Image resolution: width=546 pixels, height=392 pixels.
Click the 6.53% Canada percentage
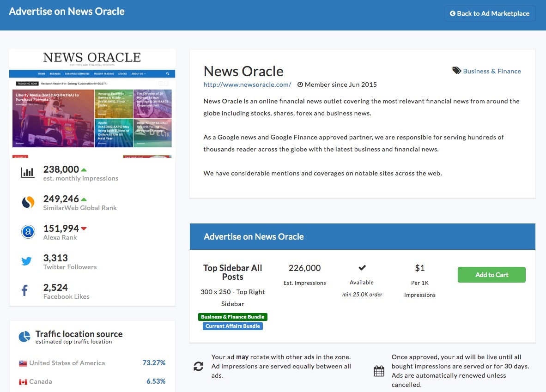156,381
